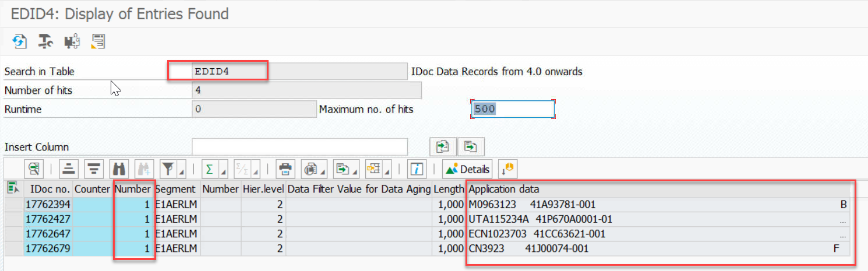Click the puzzle piece extension icon
This screenshot has height=271, width=868.
pos(72,41)
